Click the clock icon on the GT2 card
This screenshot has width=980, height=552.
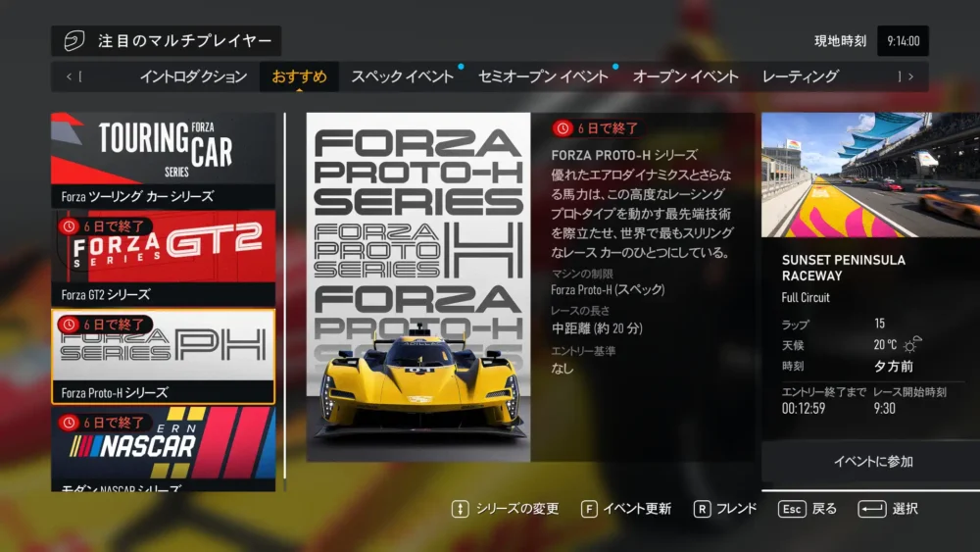point(69,226)
